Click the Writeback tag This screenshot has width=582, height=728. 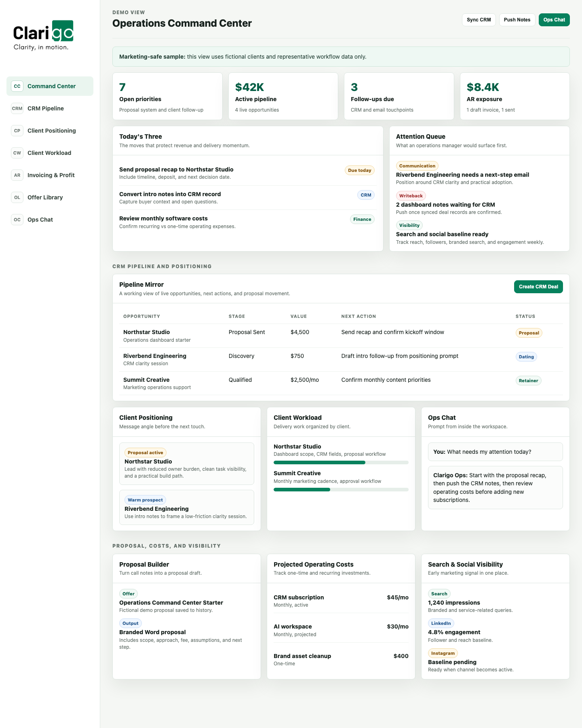(x=411, y=196)
